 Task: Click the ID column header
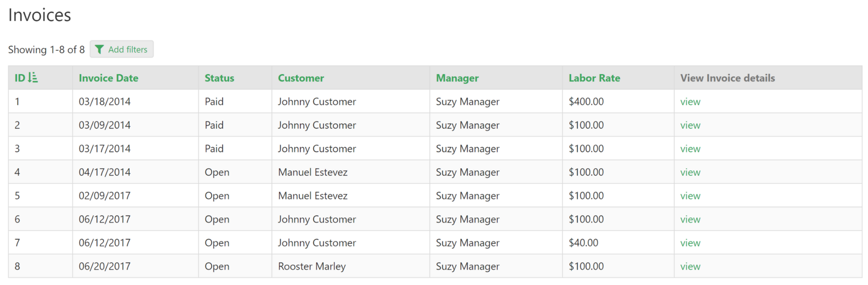(x=20, y=78)
